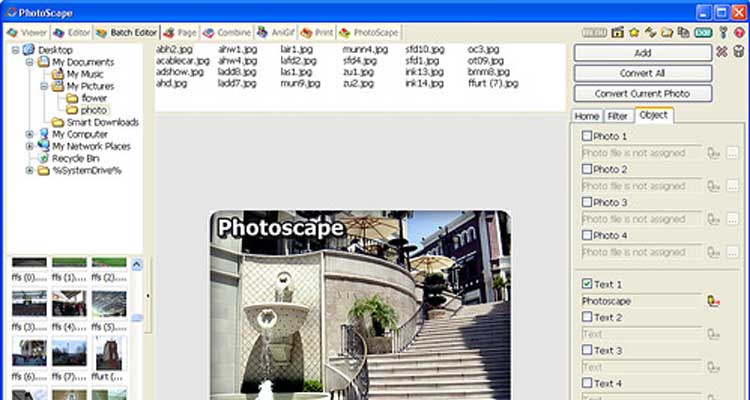This screenshot has height=400, width=750.
Task: Open settings with the wrench icon
Action: pyautogui.click(x=723, y=33)
